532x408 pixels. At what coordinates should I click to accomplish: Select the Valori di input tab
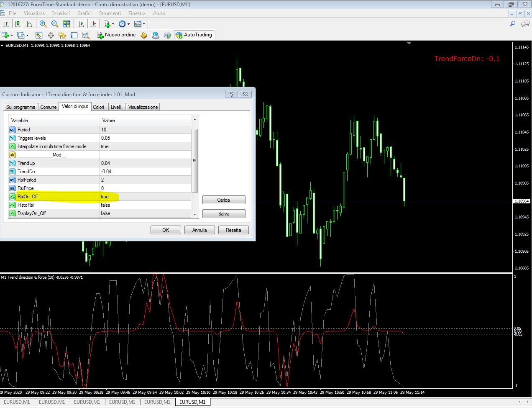[x=75, y=106]
